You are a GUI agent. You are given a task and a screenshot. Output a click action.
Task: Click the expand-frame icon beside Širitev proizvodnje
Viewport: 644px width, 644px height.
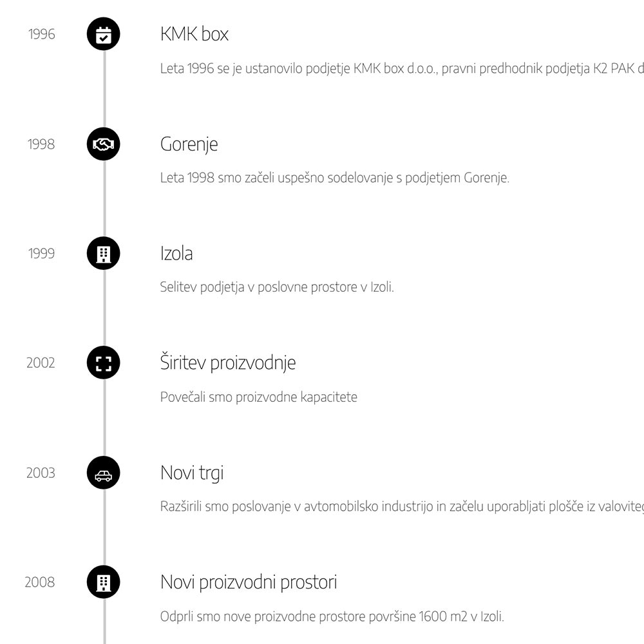click(x=103, y=363)
